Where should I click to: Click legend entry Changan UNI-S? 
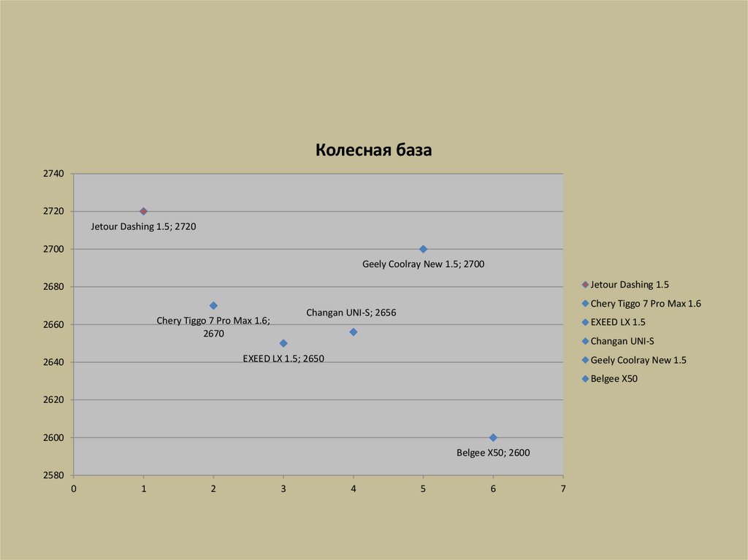(x=618, y=342)
